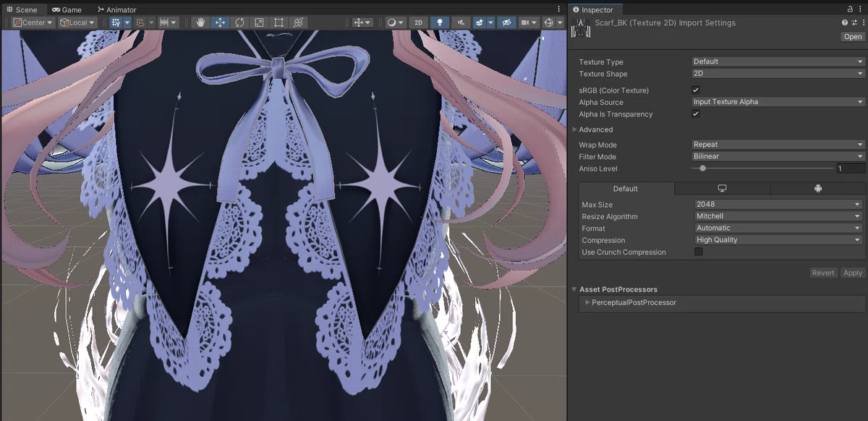This screenshot has width=868, height=421.
Task: Enable Use Crunch Compression checkbox
Action: (x=699, y=252)
